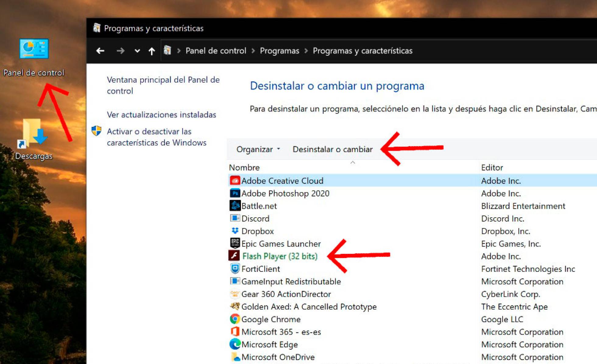Viewport: 597px width, 364px height.
Task: Click Epic Games, Inc. editor cell
Action: [511, 244]
